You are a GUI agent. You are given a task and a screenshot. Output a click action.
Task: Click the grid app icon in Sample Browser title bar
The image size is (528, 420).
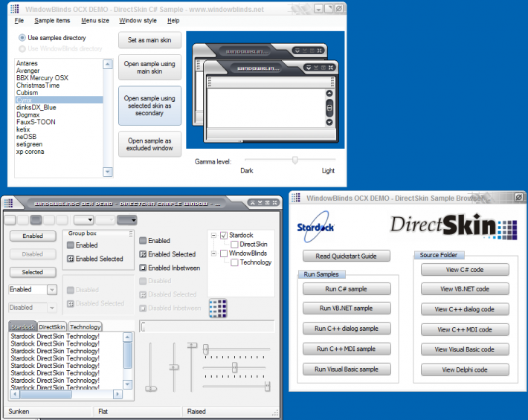click(x=296, y=198)
